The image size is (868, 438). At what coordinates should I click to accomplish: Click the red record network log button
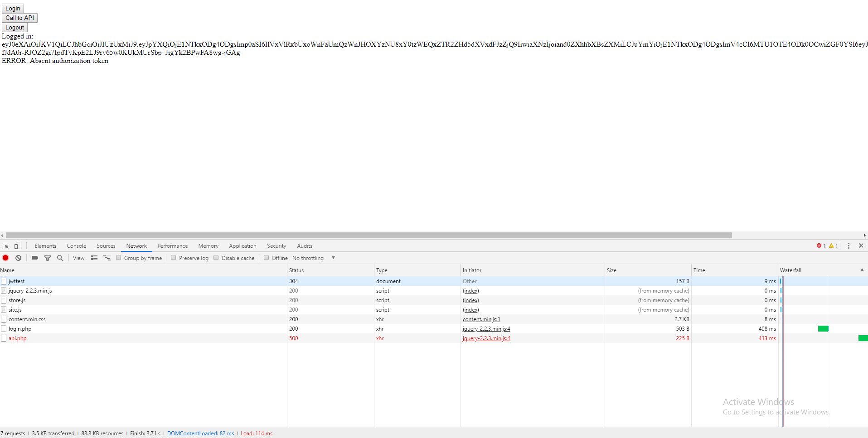[x=5, y=258]
